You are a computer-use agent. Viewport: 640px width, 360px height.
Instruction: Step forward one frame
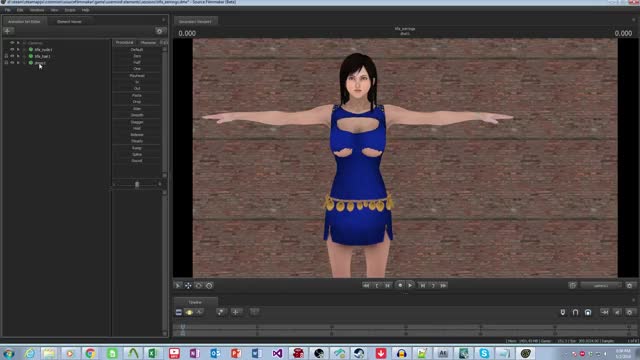coord(423,286)
